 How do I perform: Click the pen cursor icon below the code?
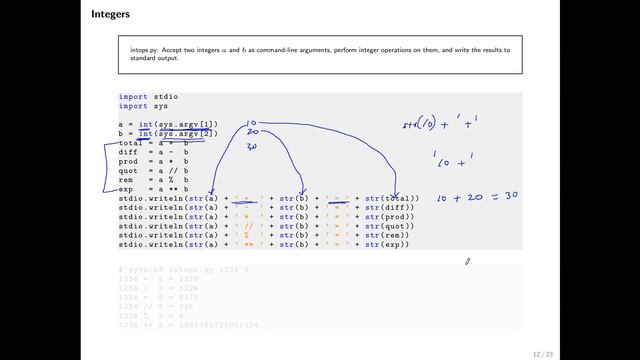467,261
